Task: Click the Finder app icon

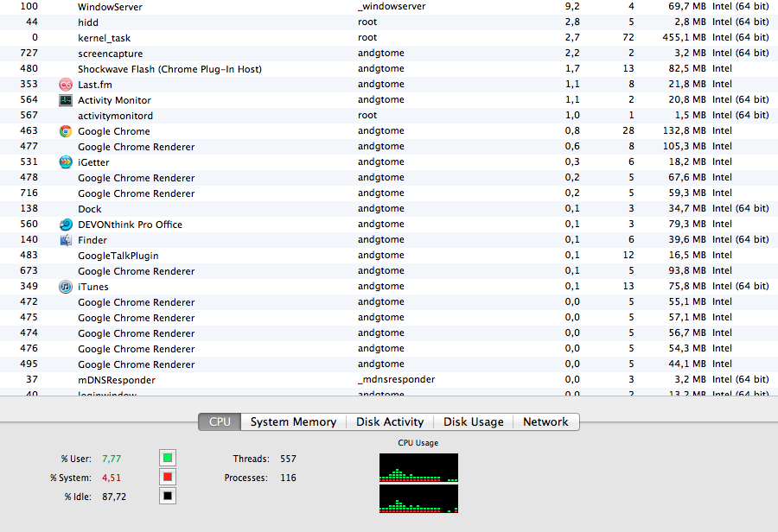Action: click(x=66, y=240)
